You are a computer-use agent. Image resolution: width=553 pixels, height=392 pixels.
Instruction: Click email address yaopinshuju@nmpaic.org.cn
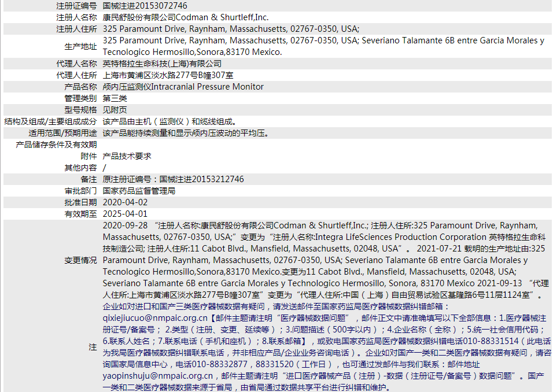pyautogui.click(x=158, y=376)
